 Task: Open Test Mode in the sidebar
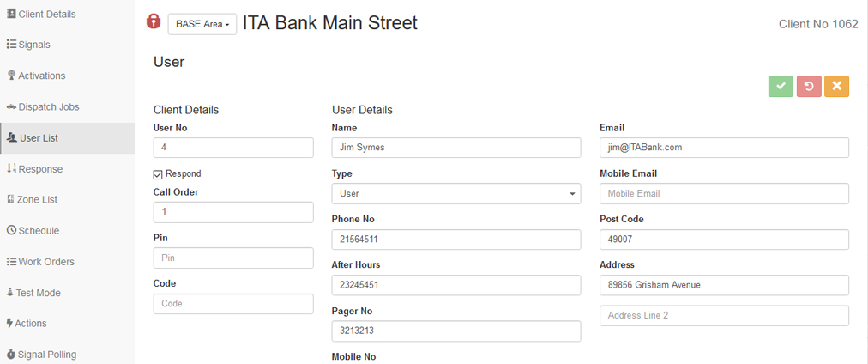coord(38,292)
